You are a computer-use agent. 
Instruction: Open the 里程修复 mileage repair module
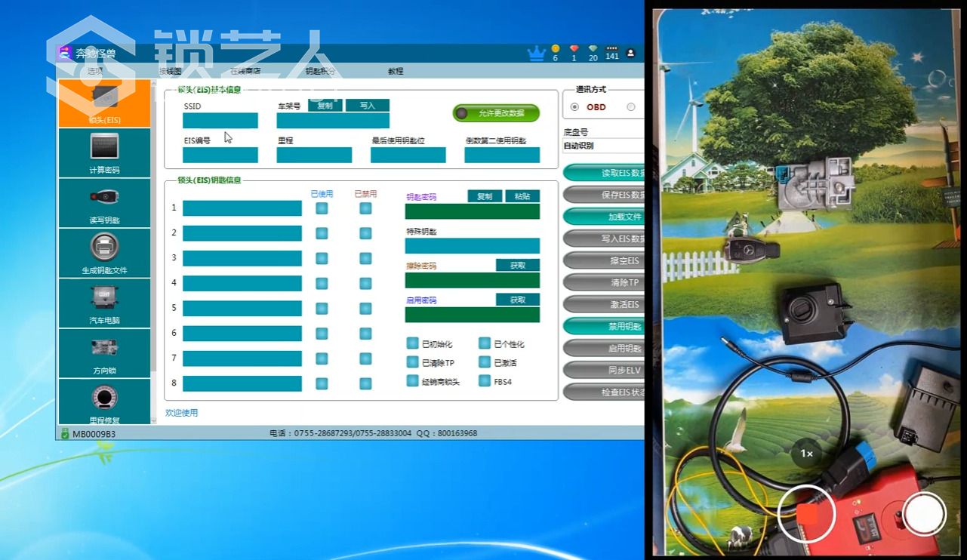click(104, 402)
